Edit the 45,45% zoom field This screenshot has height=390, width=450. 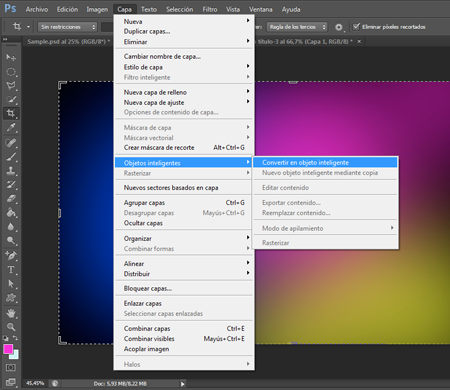tap(35, 383)
